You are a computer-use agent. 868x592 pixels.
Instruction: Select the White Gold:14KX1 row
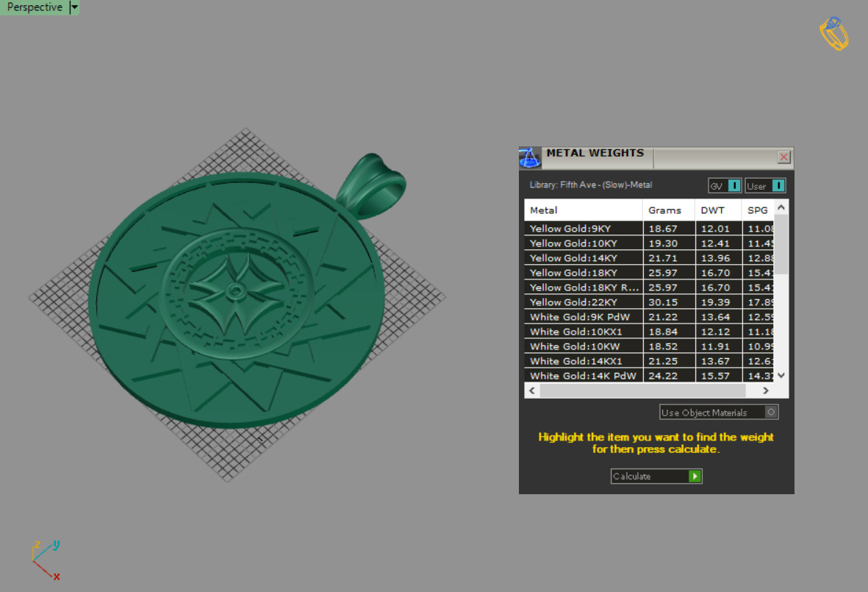pos(649,361)
